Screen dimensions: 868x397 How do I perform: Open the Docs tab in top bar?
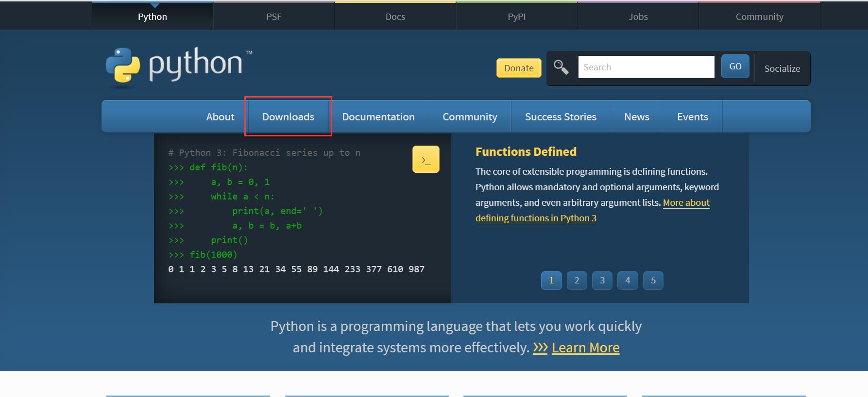click(x=395, y=17)
